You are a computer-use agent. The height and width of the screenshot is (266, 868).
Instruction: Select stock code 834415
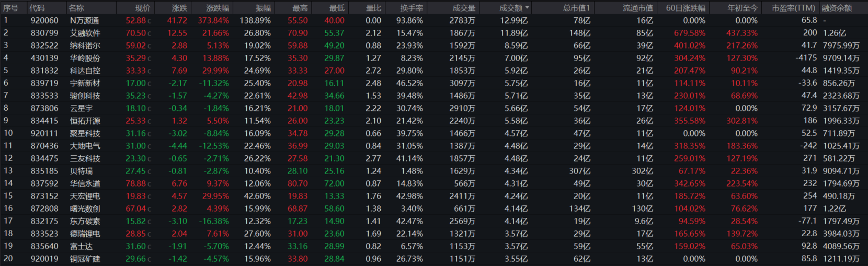(44, 121)
